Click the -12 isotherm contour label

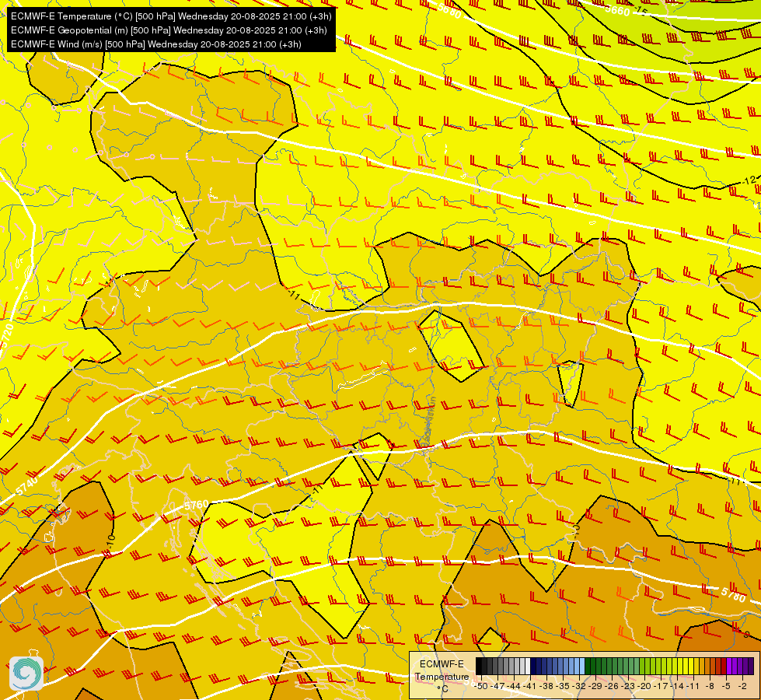pos(749,180)
